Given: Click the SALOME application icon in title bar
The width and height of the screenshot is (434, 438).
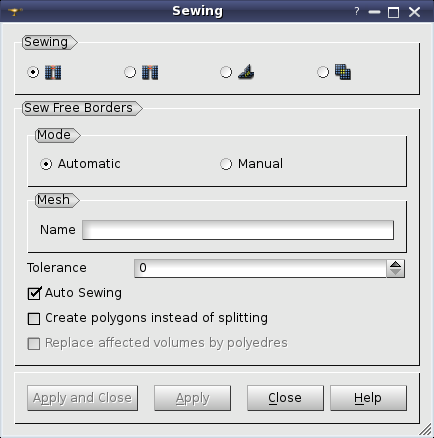Looking at the screenshot, I should (15, 12).
